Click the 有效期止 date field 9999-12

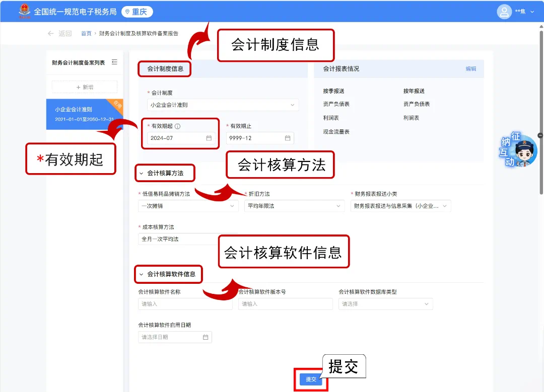[260, 138]
